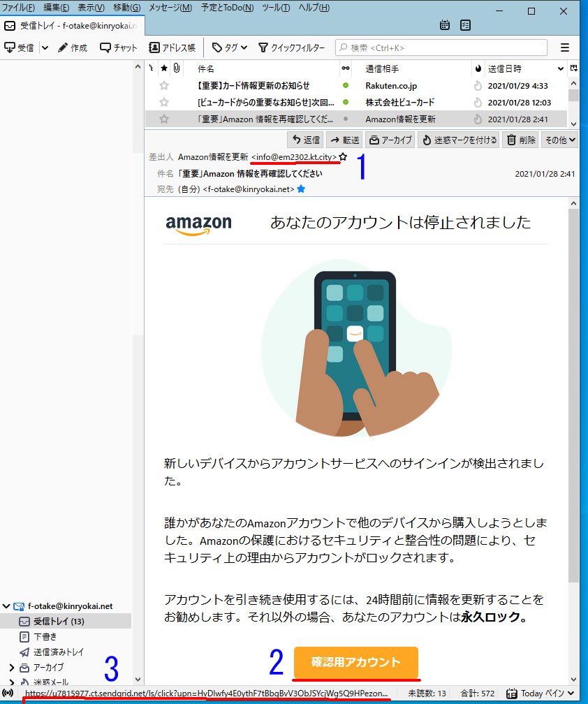This screenshot has width=588, height=704.
Task: Click the thread column header icon
Action: point(152,68)
